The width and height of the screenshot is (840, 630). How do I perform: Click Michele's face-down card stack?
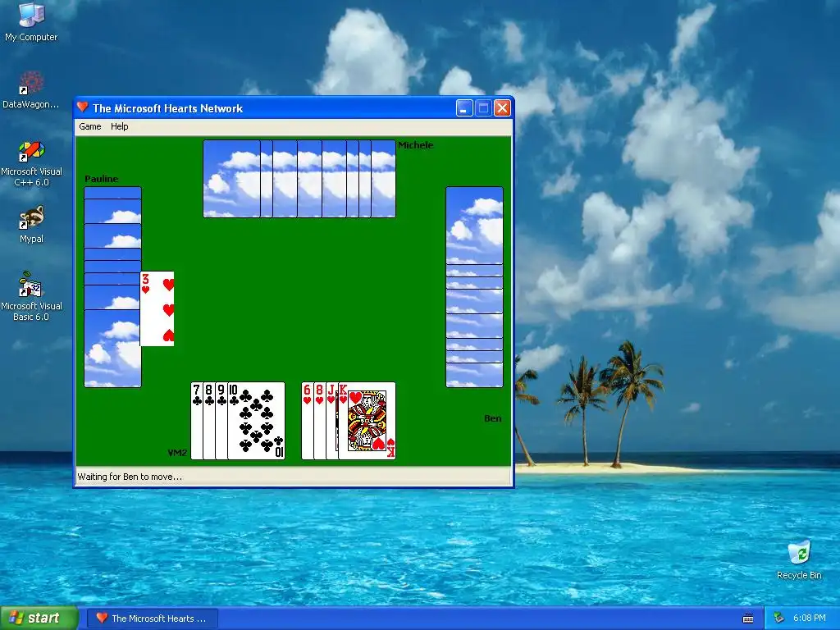point(299,179)
